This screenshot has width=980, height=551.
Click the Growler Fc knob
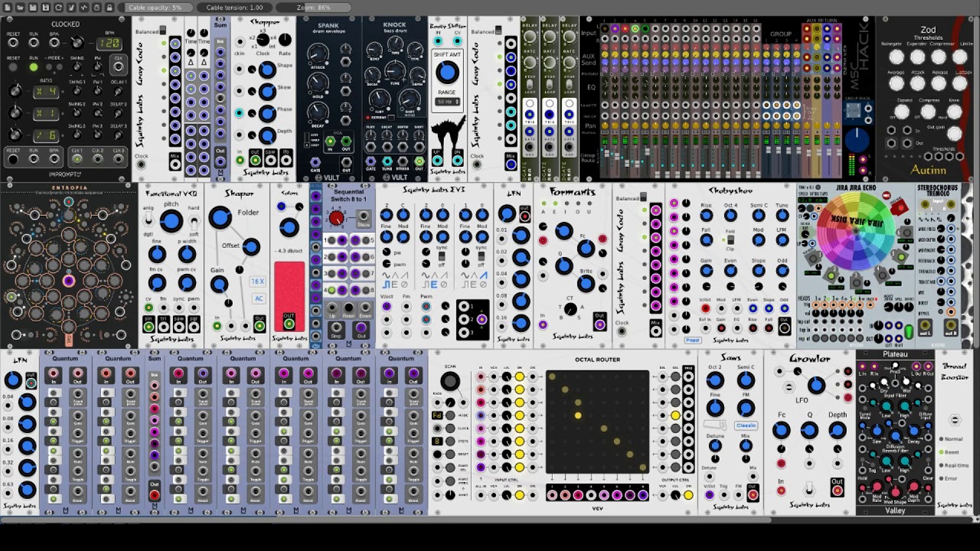[781, 430]
